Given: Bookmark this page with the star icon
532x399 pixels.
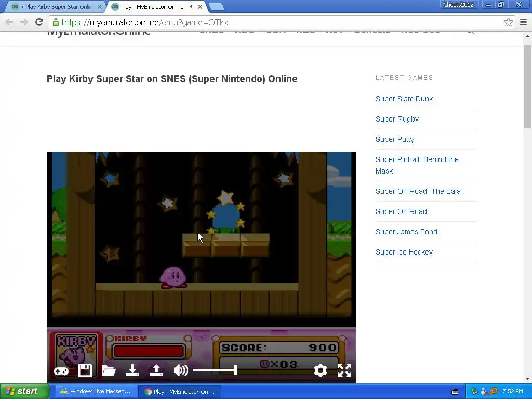Looking at the screenshot, I should pos(508,22).
